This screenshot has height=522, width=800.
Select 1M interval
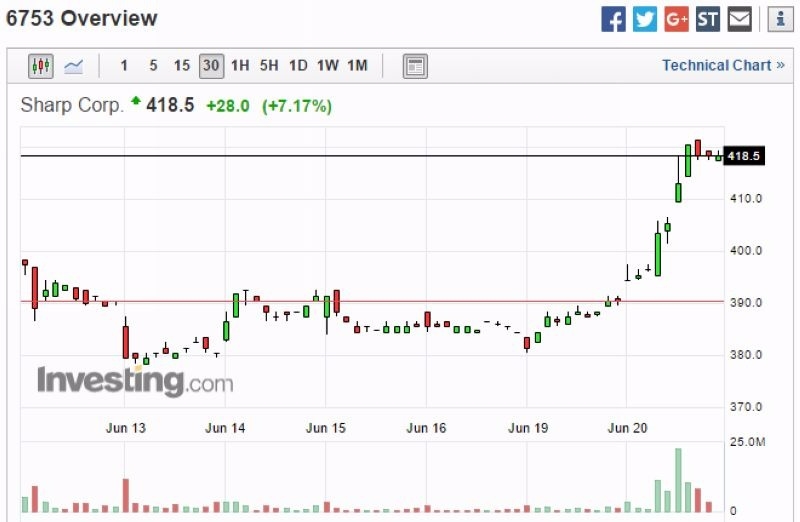357,66
